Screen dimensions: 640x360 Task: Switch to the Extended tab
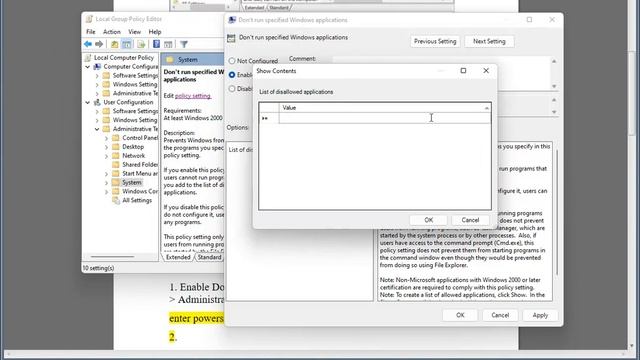[x=178, y=257]
